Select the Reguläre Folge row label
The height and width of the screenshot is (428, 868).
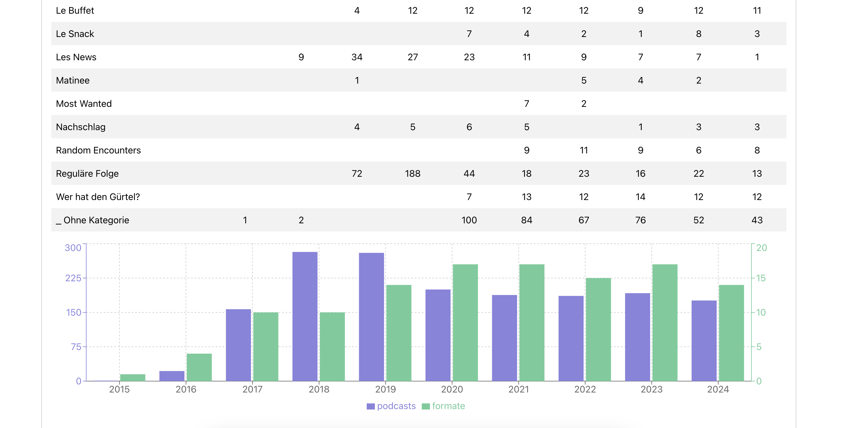point(87,174)
